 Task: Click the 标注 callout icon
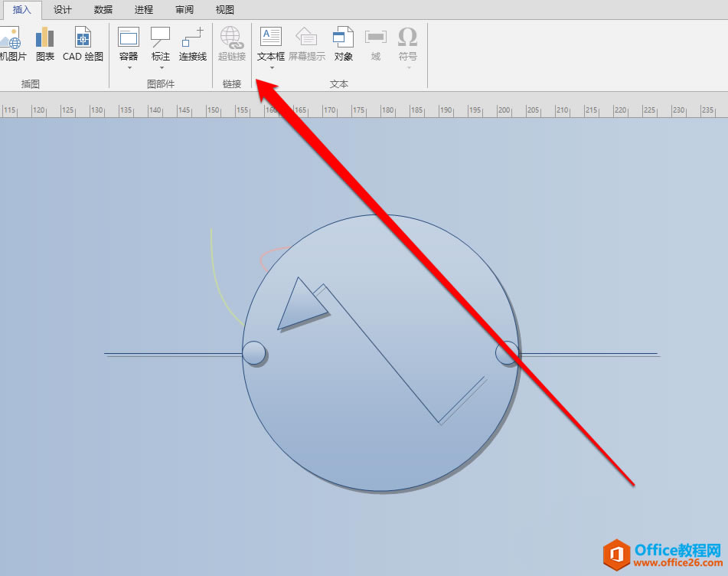click(161, 38)
